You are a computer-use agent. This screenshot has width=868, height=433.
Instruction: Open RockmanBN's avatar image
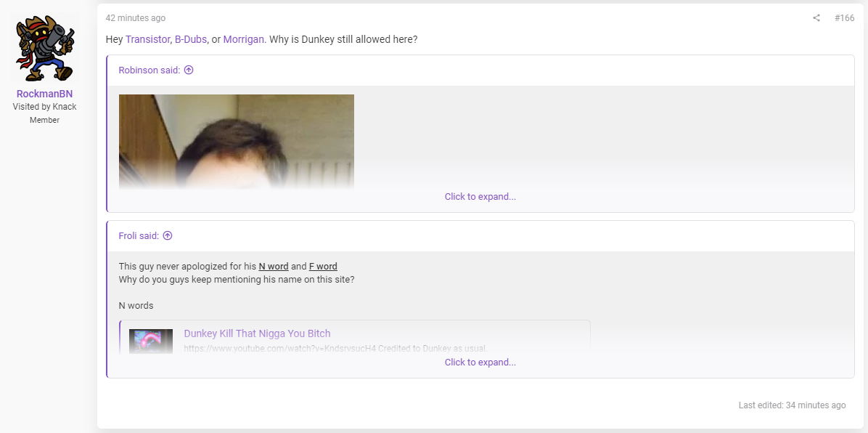[44, 48]
